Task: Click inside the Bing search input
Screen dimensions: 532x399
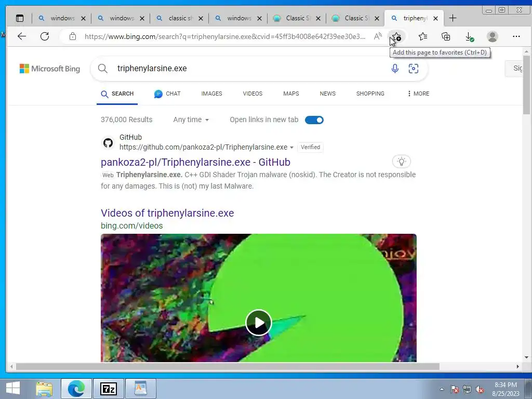Action: (251, 69)
